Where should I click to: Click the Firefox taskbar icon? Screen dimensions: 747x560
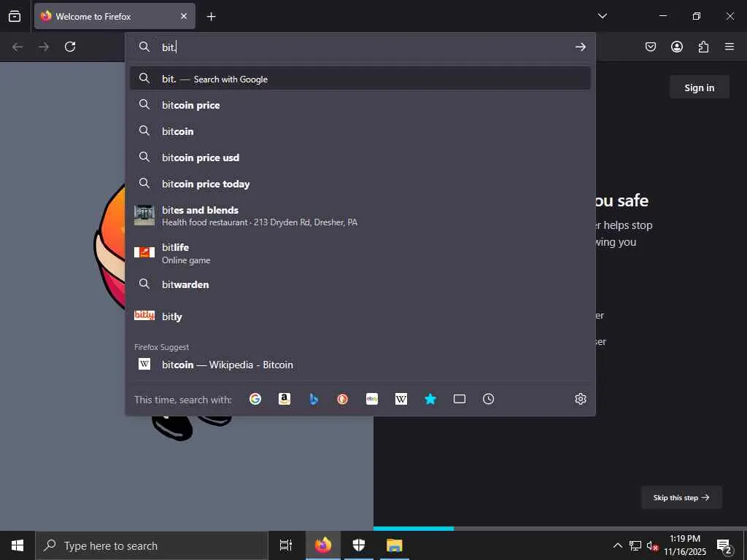pyautogui.click(x=322, y=545)
